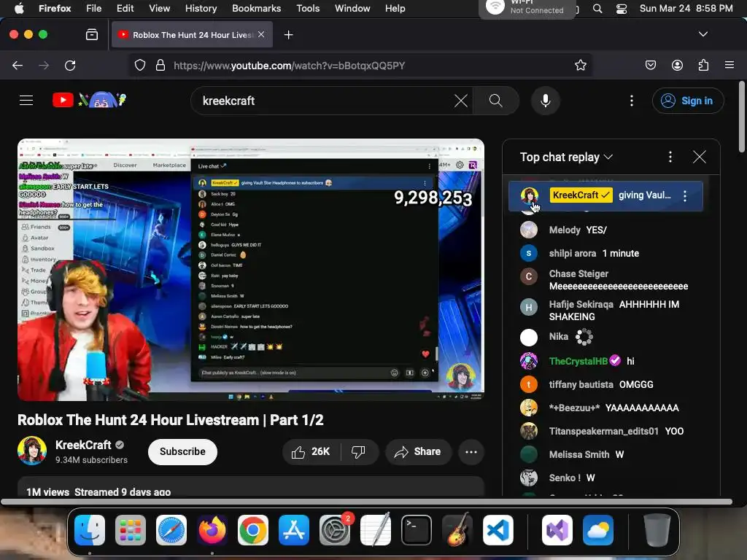Close the Roblox The Hunt tab

(261, 35)
